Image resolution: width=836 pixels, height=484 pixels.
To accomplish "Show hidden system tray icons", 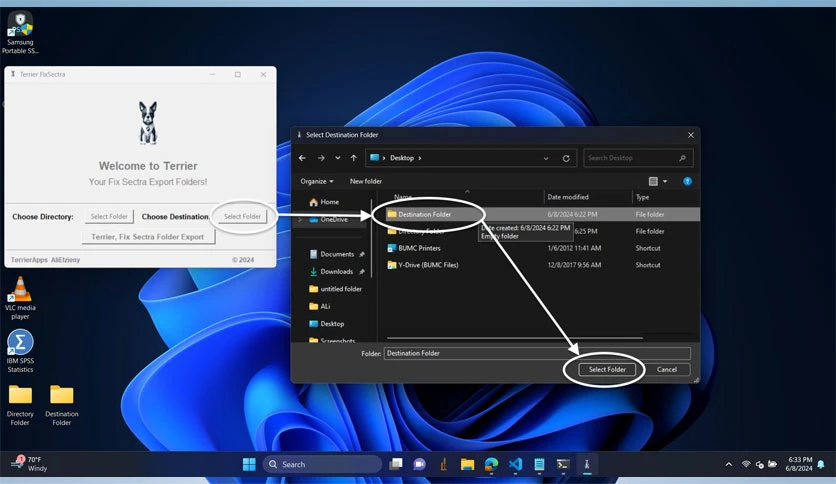I will pyautogui.click(x=728, y=464).
